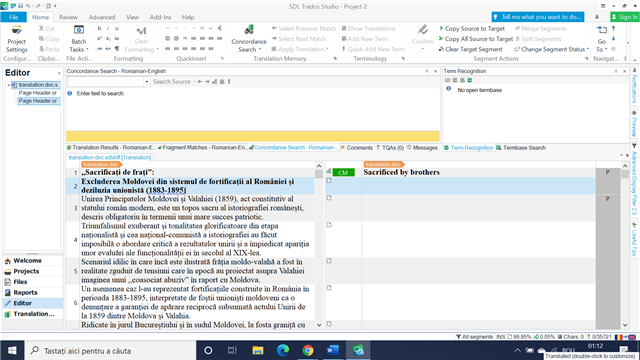Click Copy All Source to Target
The height and width of the screenshot is (360, 640).
tap(476, 39)
